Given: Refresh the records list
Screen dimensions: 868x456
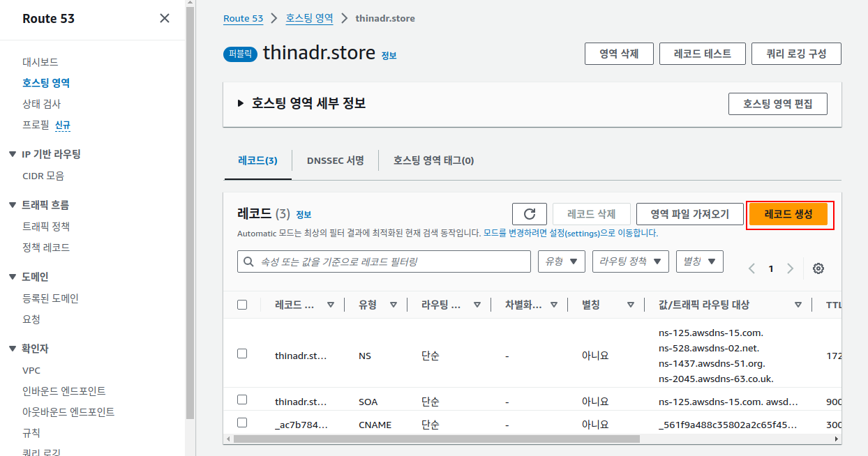Looking at the screenshot, I should pos(529,214).
